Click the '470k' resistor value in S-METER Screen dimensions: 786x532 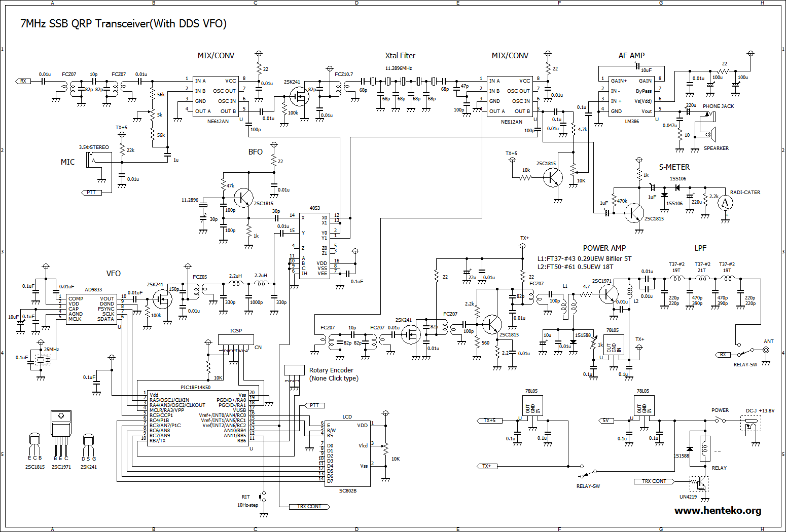pos(622,201)
